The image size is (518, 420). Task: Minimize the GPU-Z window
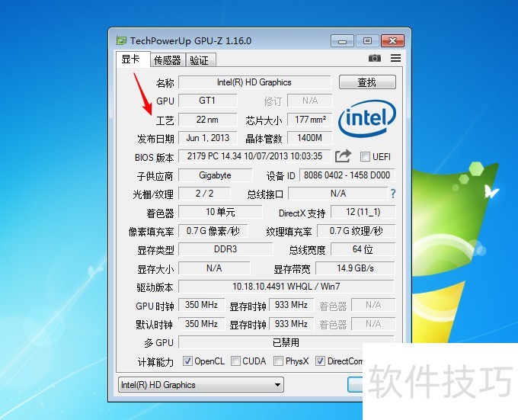point(342,41)
